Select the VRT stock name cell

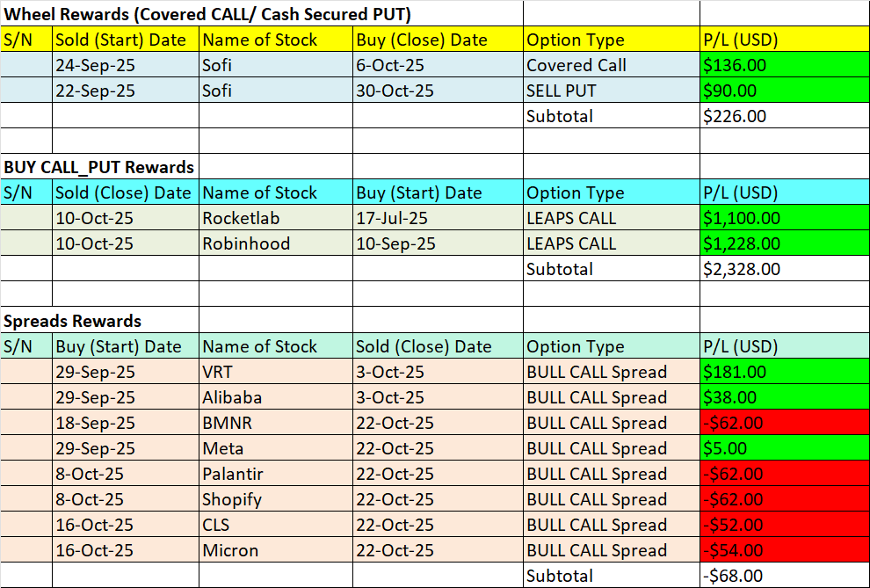point(275,372)
